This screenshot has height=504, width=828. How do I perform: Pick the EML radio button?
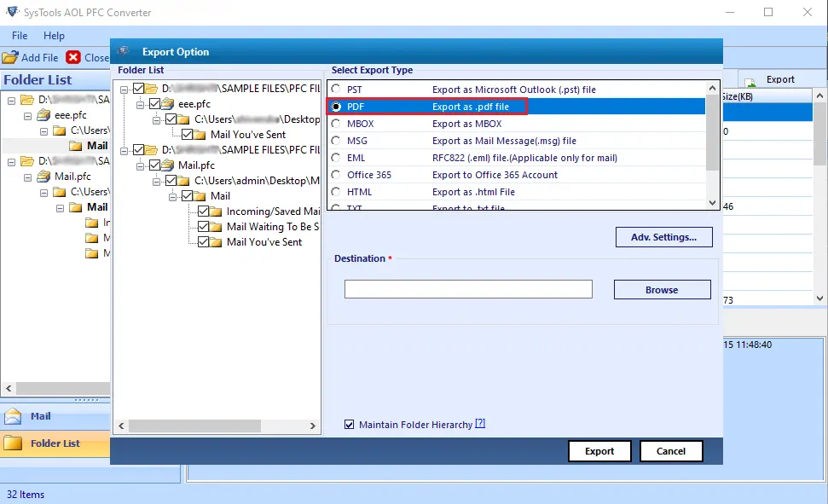tap(336, 158)
